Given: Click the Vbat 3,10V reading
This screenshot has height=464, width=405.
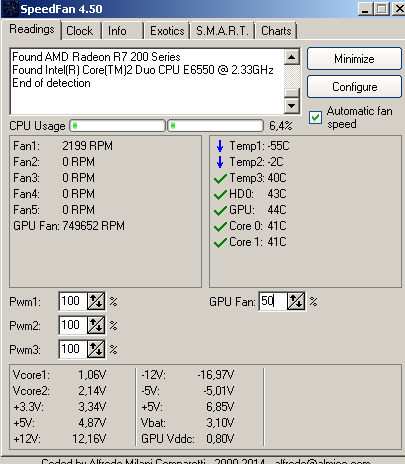Looking at the screenshot, I should coord(188,423).
